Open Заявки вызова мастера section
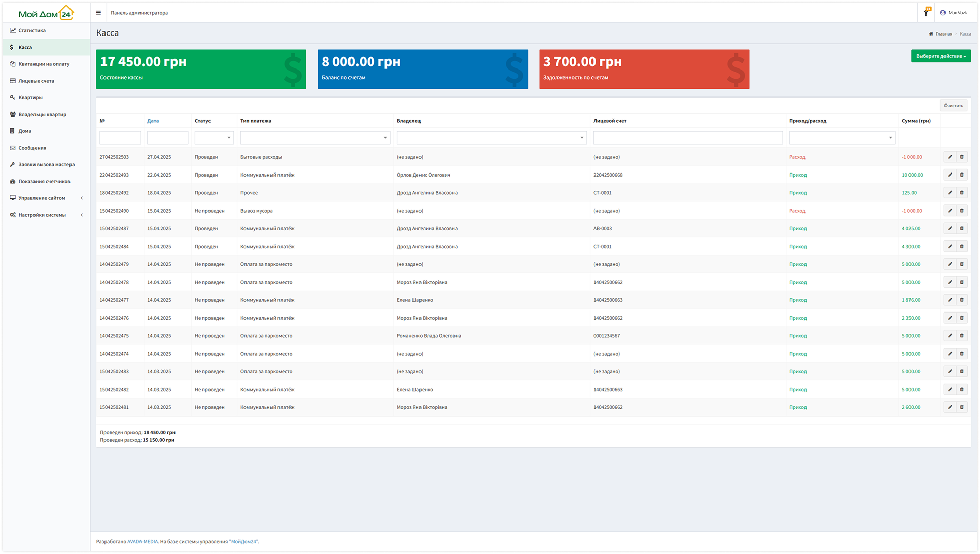Image resolution: width=980 pixels, height=554 pixels. tap(47, 164)
